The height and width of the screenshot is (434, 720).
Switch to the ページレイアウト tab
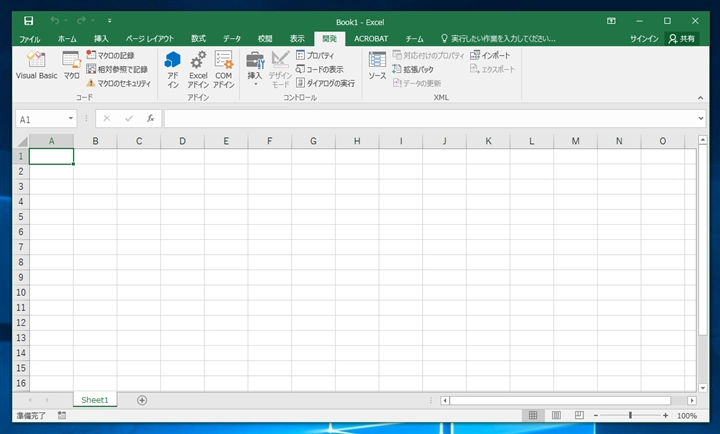coord(150,39)
